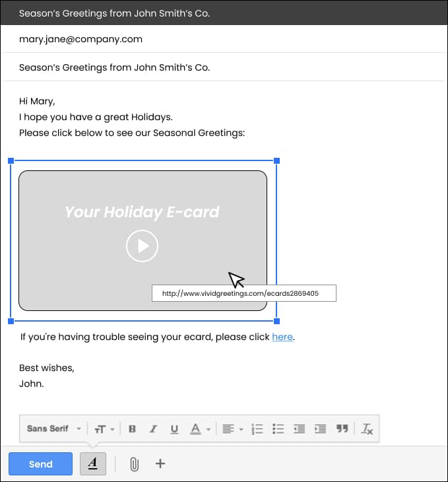Click the play button on the E-card

pyautogui.click(x=142, y=246)
